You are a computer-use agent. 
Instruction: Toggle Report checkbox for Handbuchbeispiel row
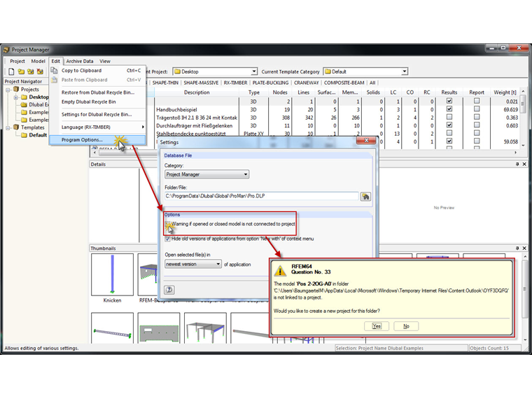click(477, 109)
